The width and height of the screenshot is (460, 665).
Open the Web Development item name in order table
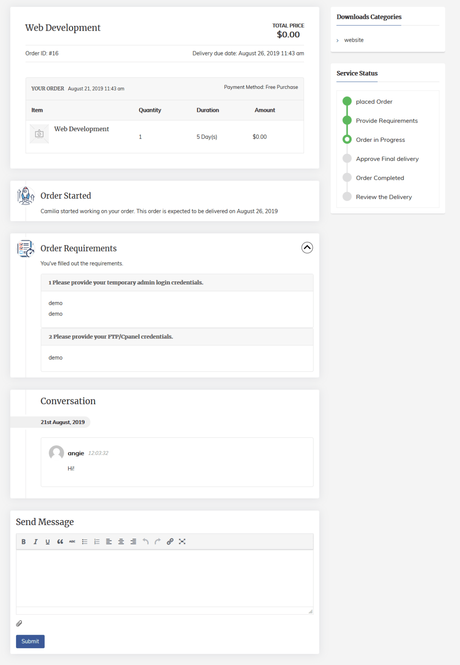coord(81,129)
